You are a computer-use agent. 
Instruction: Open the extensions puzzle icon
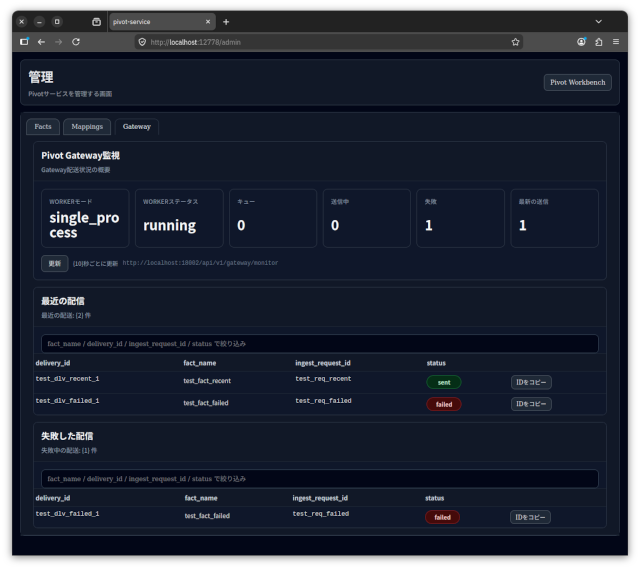[598, 42]
